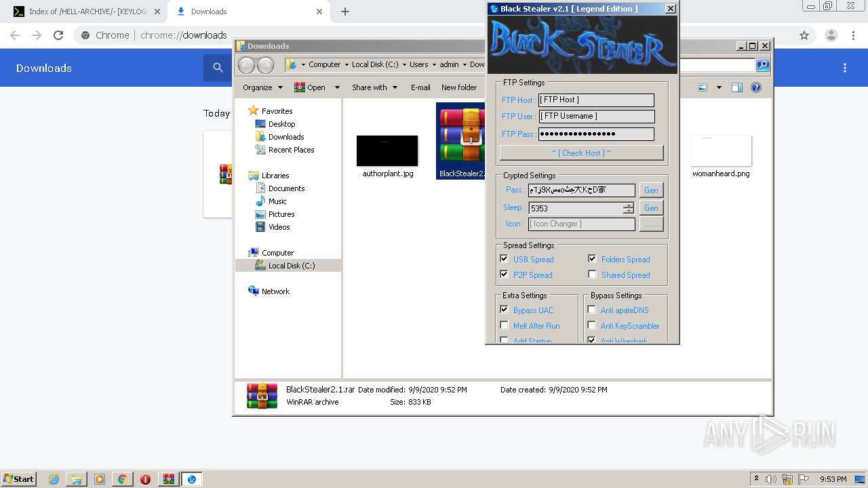This screenshot has width=868, height=488.
Task: Bookmark this page with the star icon
Action: (804, 35)
